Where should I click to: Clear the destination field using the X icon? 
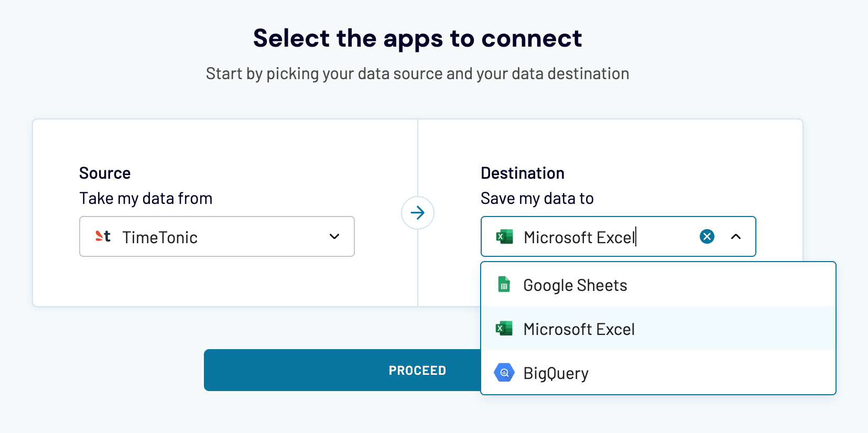pos(707,236)
